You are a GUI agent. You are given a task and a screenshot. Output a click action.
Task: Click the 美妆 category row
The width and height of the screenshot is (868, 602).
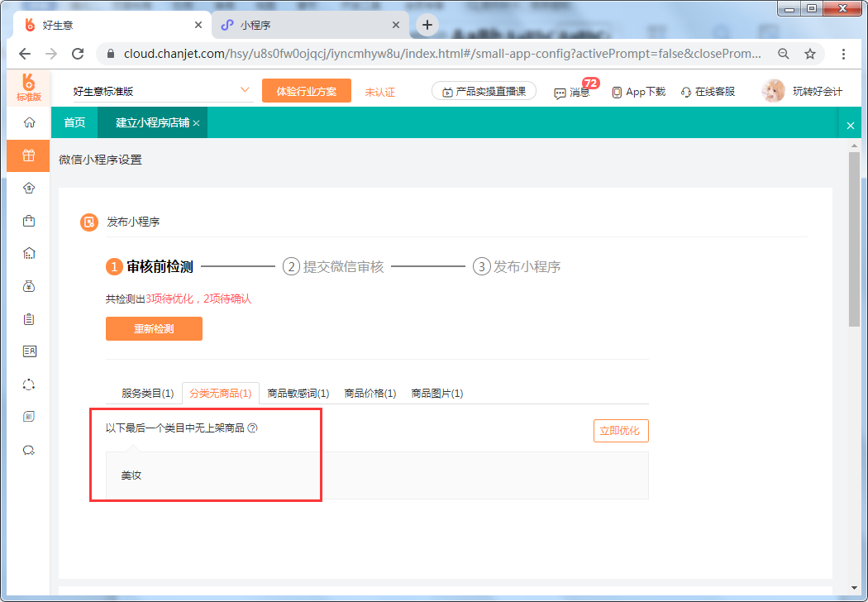click(377, 475)
